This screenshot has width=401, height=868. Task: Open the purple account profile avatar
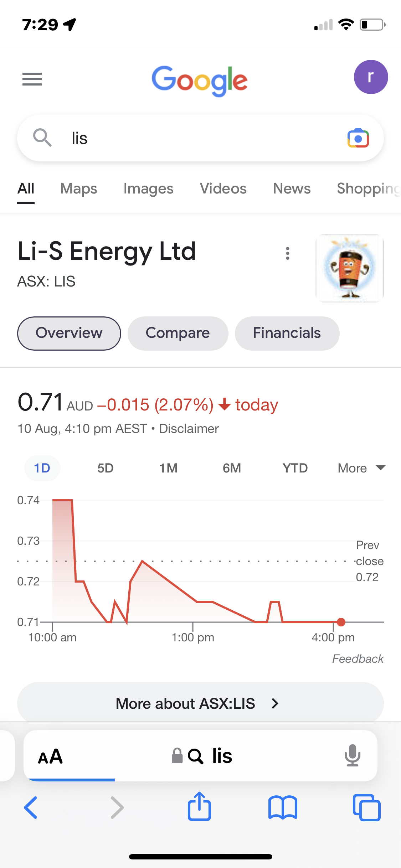(371, 77)
